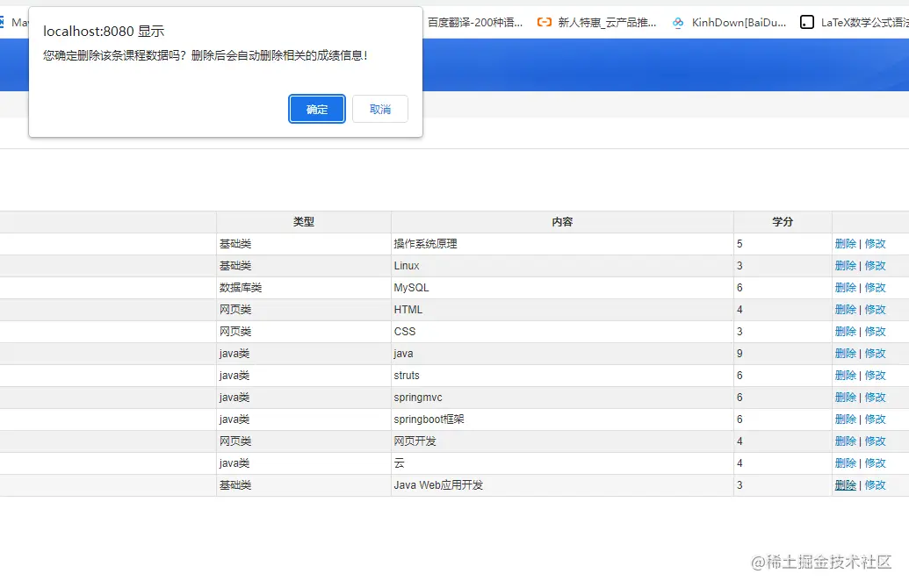Image resolution: width=909 pixels, height=588 pixels.
Task: Modify the 网页开发 course
Action: pyautogui.click(x=875, y=441)
